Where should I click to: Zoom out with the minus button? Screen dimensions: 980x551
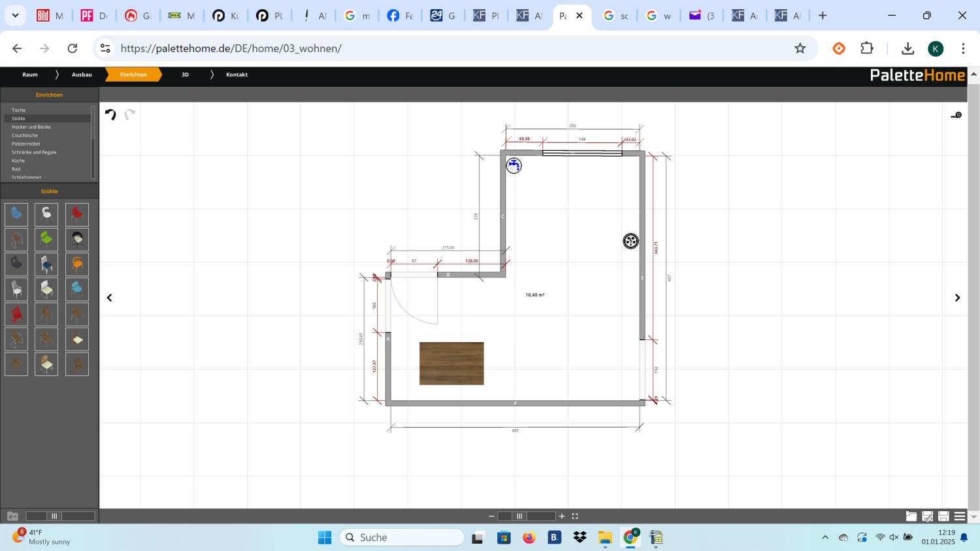pyautogui.click(x=491, y=516)
